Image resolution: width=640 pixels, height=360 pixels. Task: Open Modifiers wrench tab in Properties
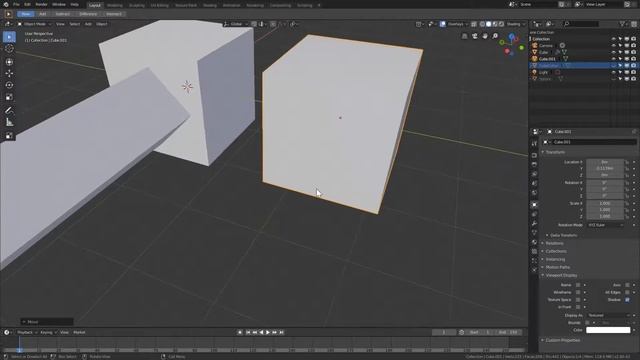pos(534,224)
